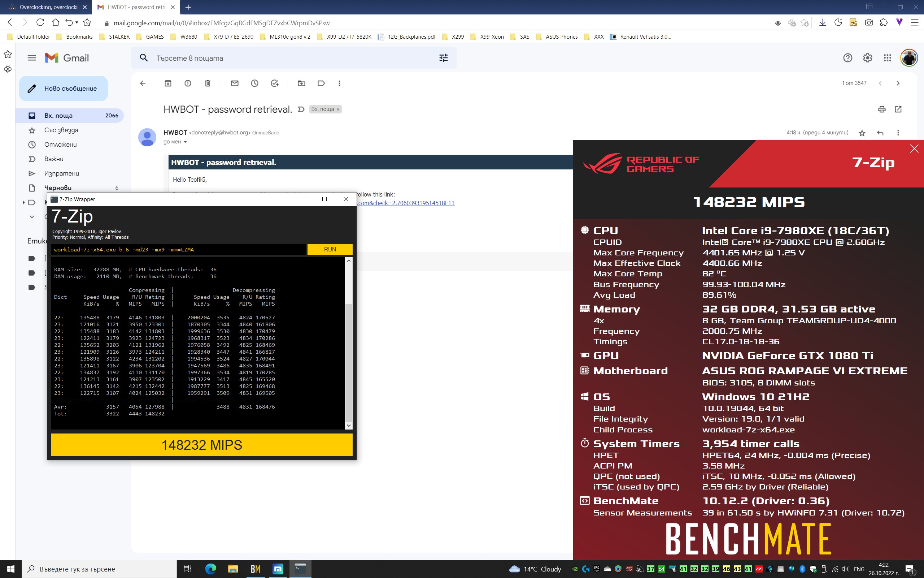Remove the 'Вх. поща' label from the email
This screenshot has width=924, height=578.
pos(338,109)
